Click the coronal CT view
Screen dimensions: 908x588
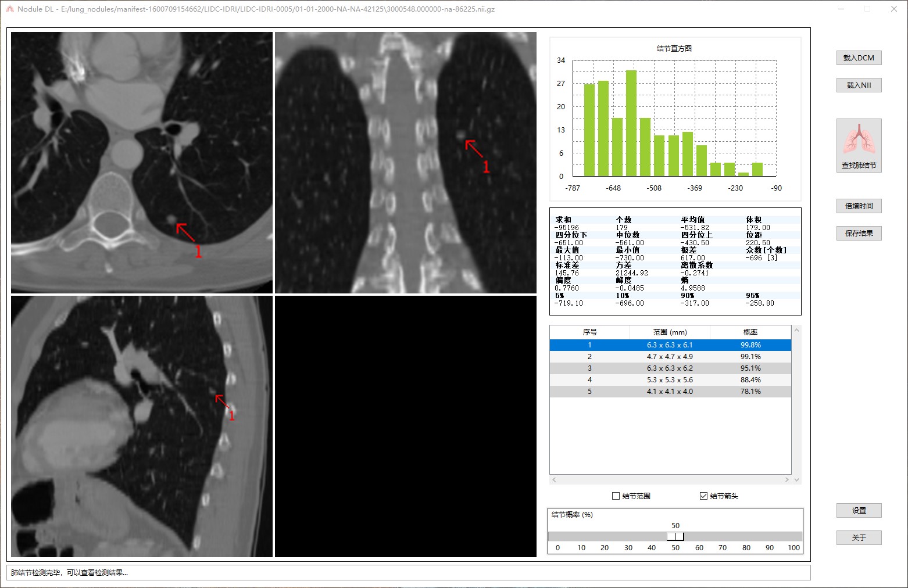click(406, 162)
